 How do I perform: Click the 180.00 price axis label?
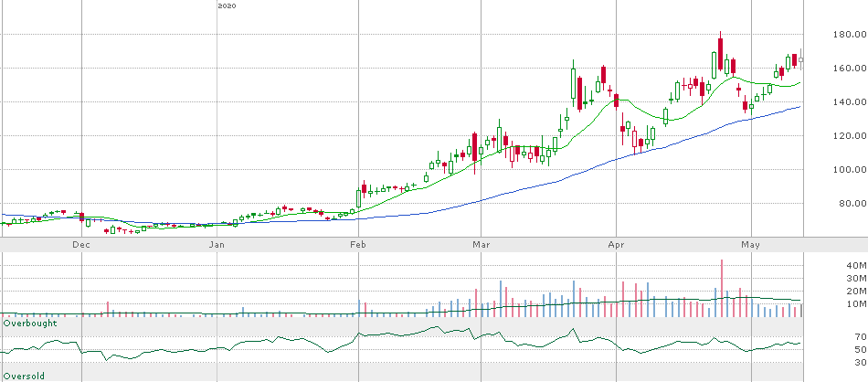848,35
